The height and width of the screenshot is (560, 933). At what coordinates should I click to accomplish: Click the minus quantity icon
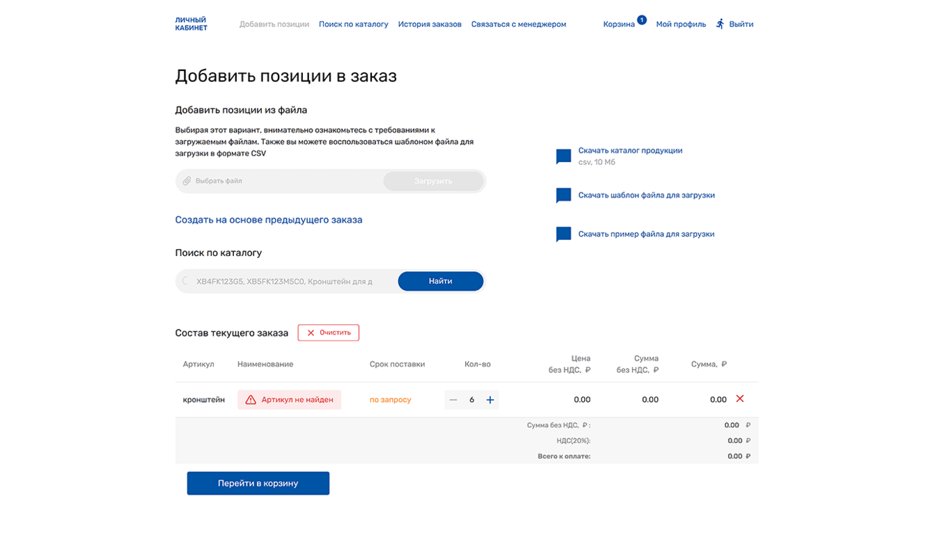[x=453, y=400]
